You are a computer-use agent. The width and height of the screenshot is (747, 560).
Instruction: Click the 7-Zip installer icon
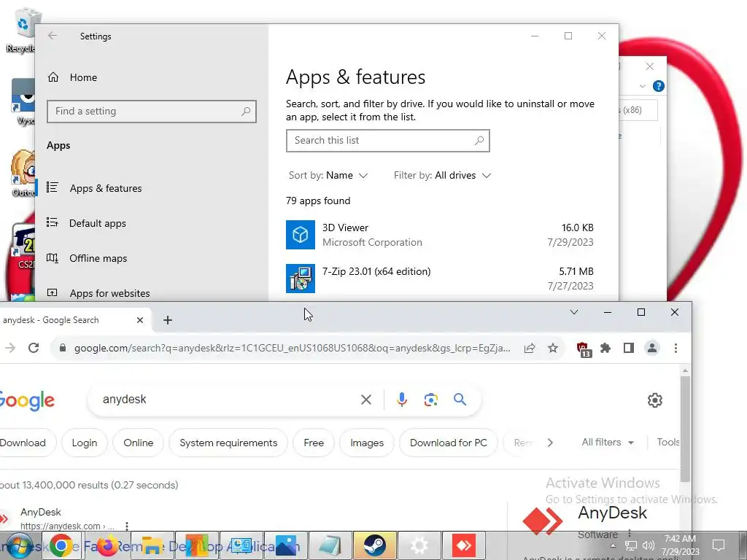[300, 279]
